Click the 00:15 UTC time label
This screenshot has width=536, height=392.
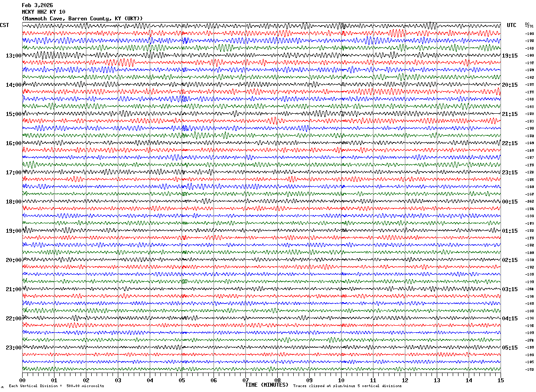[x=509, y=202]
